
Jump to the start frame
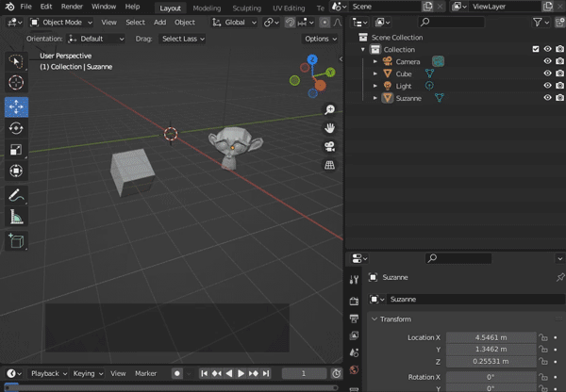click(204, 373)
